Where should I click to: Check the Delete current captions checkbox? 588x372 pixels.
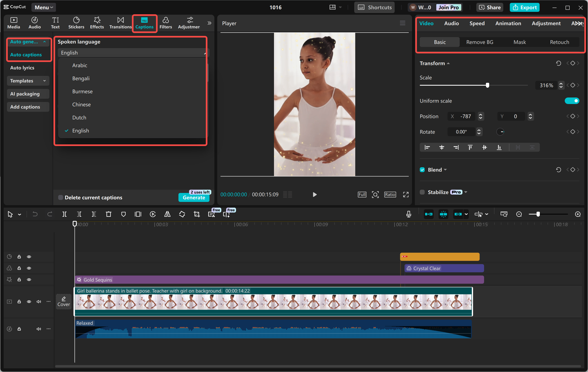[60, 197]
